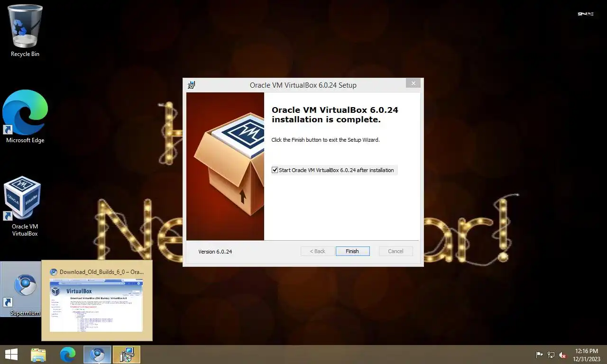Switch to Supermium browser in the taskbar
Screen dimensions: 607x364
tap(97, 355)
